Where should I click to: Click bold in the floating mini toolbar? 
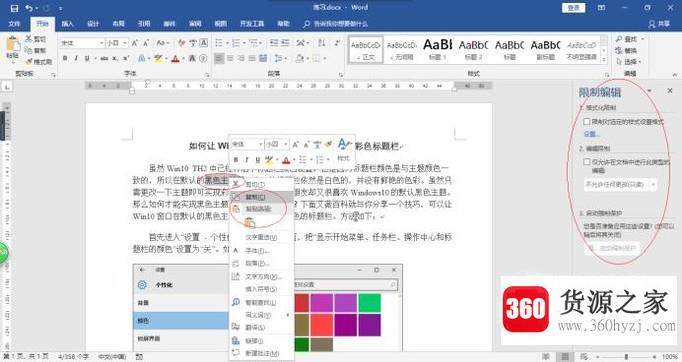click(236, 160)
